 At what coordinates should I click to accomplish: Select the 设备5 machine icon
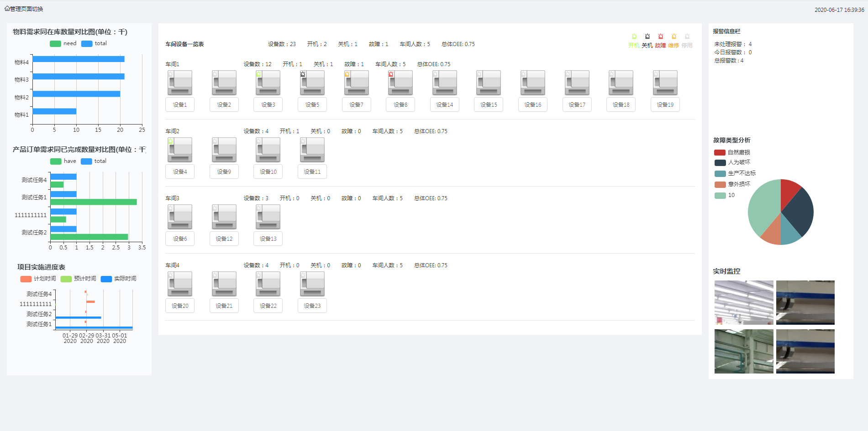[312, 83]
